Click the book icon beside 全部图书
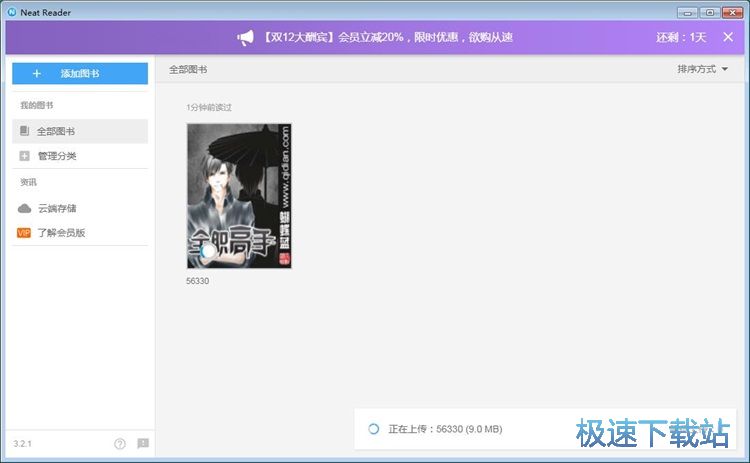This screenshot has width=750, height=463. (24, 131)
